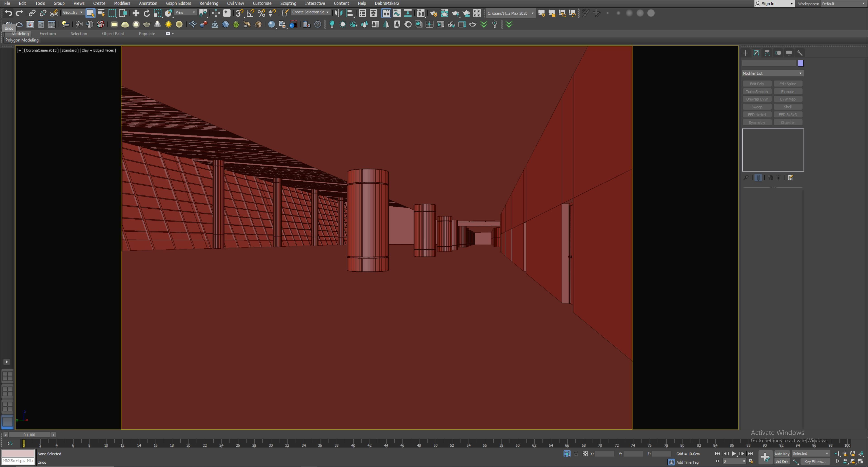
Task: Open the Graph Editors menu
Action: tap(178, 3)
